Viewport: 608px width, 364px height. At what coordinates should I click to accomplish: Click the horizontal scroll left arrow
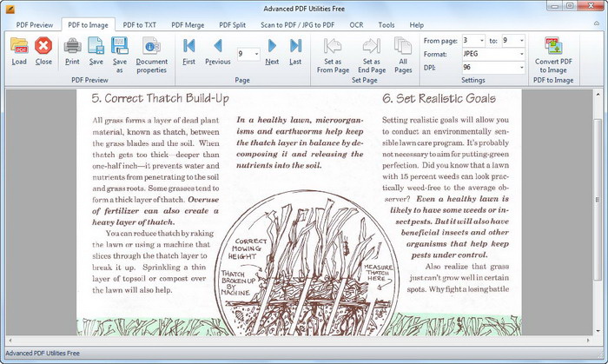10,341
